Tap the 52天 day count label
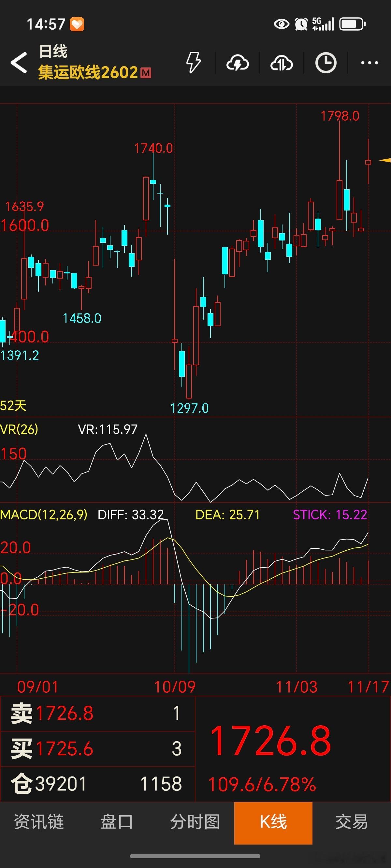Viewport: 391px width, 868px height. 13,406
